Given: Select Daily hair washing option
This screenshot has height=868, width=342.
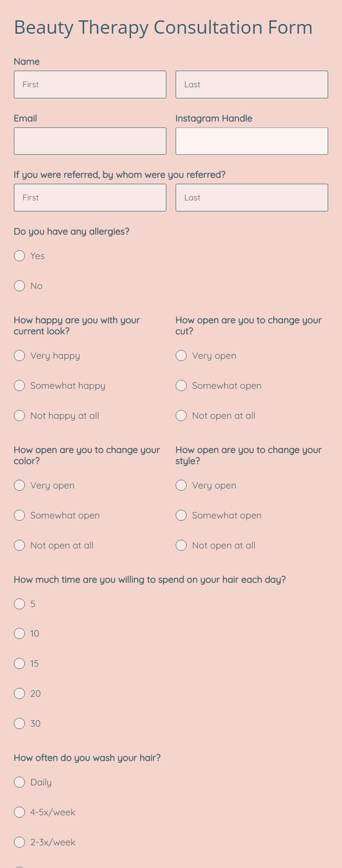Looking at the screenshot, I should point(19,782).
